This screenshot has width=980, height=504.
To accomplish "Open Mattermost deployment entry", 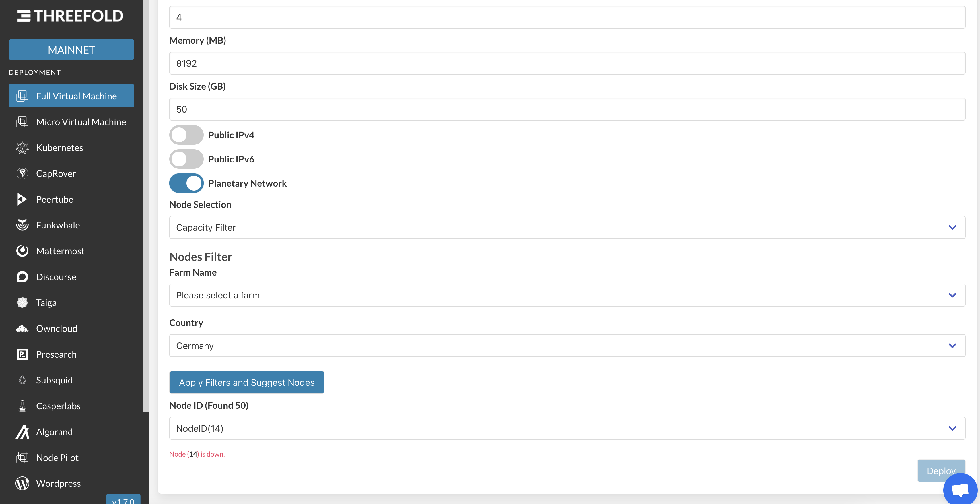I will coord(71,251).
